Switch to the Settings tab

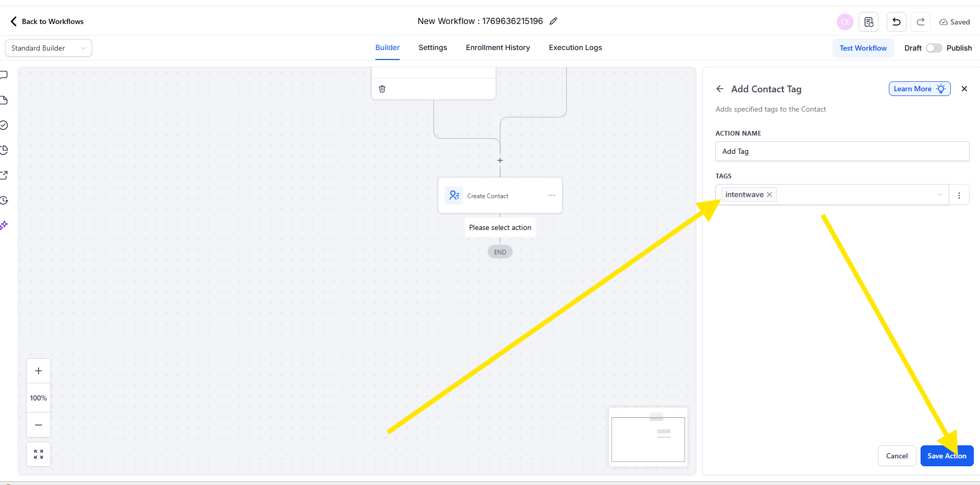click(x=432, y=47)
